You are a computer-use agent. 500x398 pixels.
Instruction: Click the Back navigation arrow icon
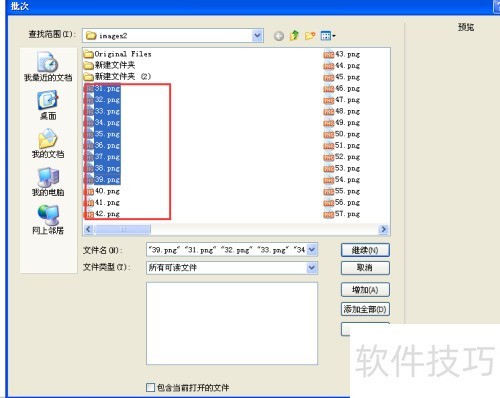point(279,36)
